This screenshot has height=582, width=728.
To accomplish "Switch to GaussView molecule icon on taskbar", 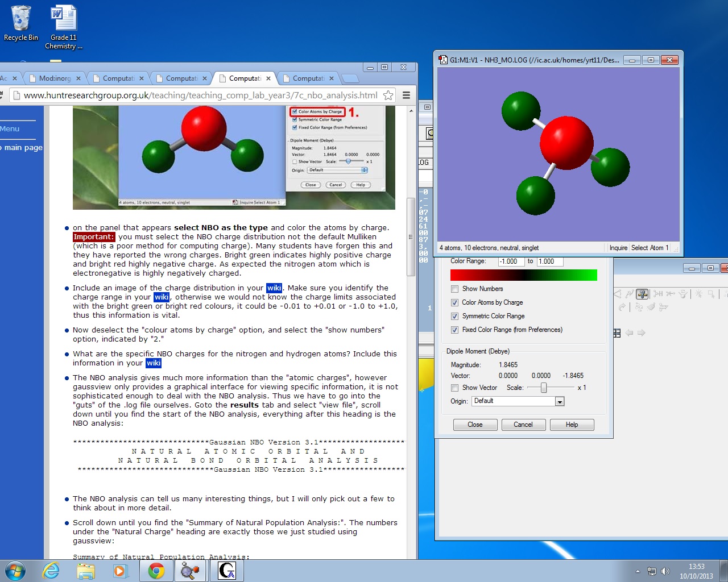I will (191, 571).
